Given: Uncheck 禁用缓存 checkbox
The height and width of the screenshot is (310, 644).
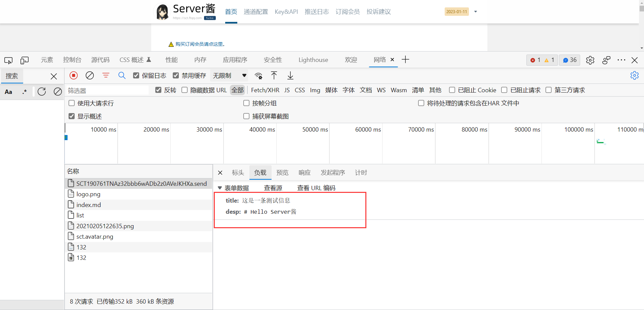Looking at the screenshot, I should click(176, 75).
